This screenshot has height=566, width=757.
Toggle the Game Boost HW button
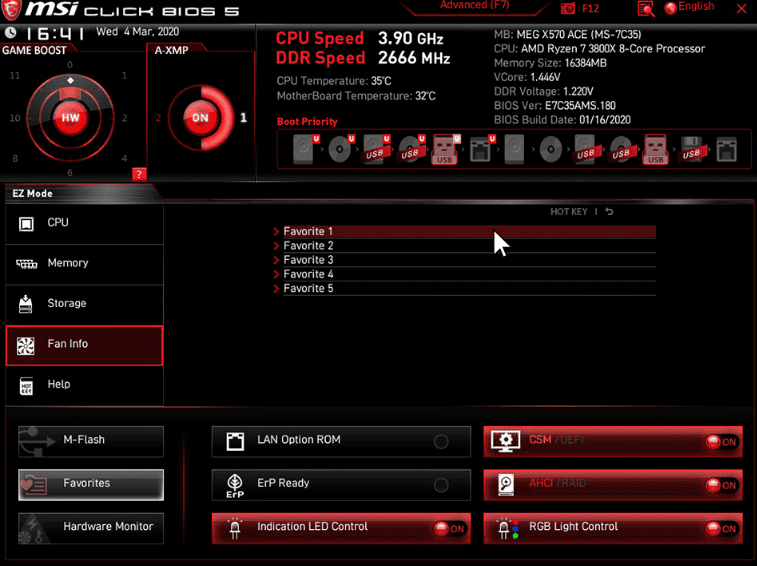tap(70, 118)
